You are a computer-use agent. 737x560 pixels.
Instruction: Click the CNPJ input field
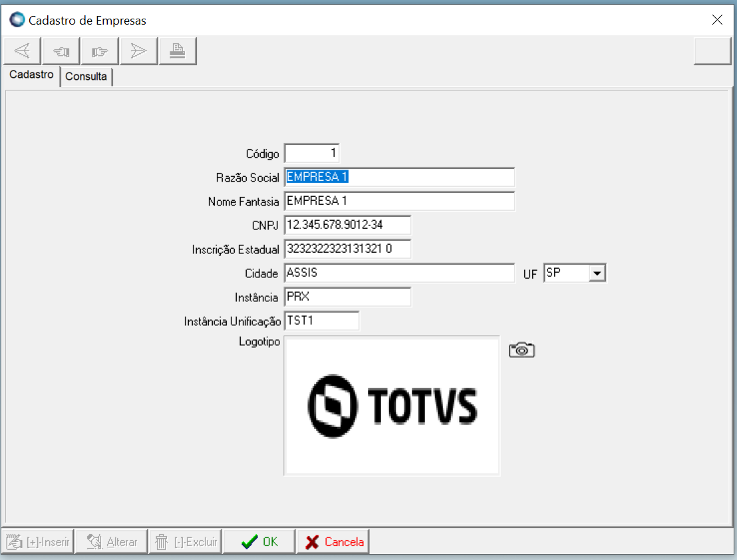pos(347,225)
